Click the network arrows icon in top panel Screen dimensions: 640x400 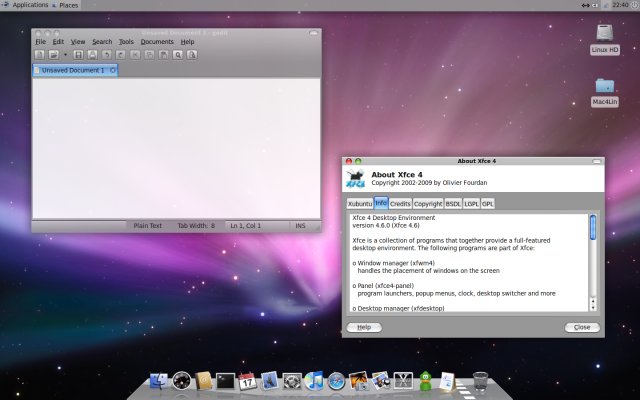pos(586,5)
